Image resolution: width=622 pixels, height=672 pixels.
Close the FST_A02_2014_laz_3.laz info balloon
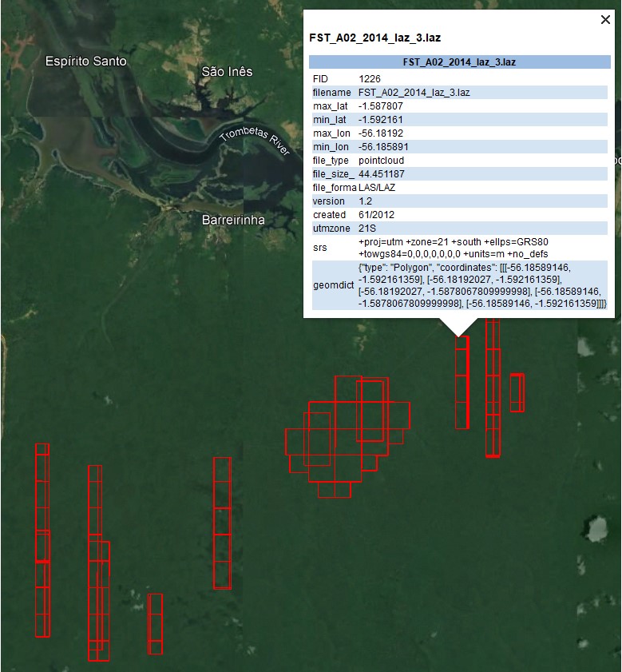coord(605,20)
